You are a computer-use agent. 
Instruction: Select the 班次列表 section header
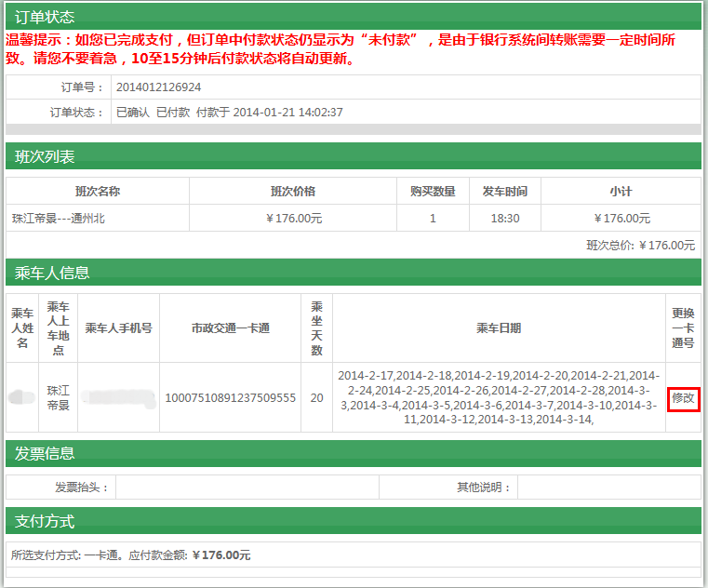[45, 156]
